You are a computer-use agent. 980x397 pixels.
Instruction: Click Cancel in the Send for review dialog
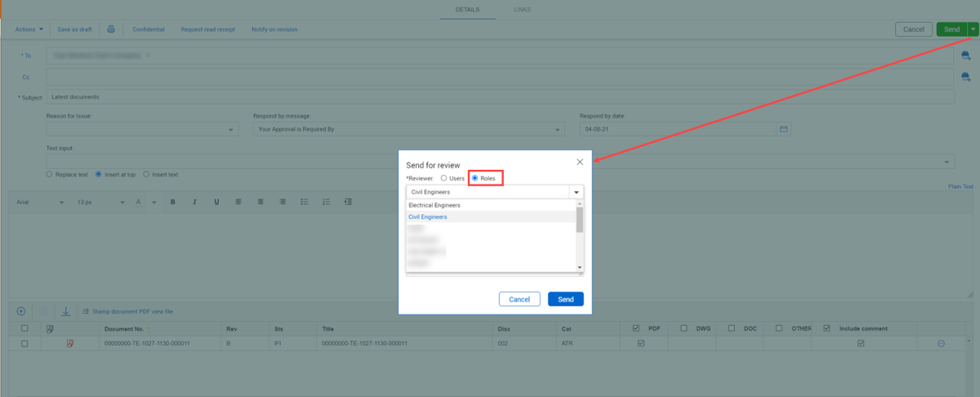[519, 299]
